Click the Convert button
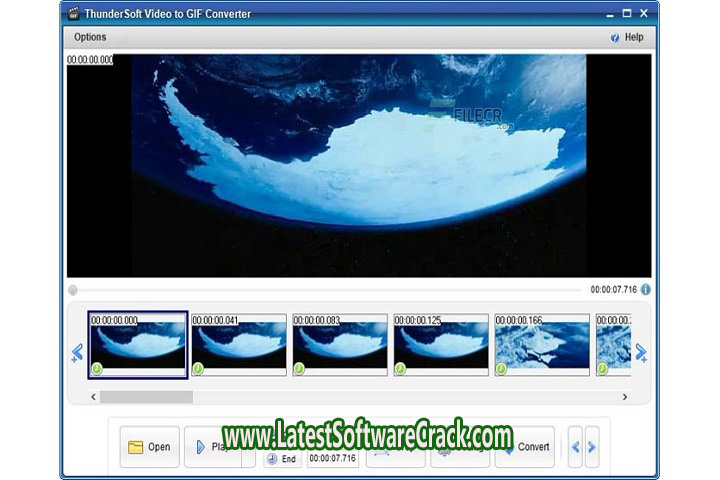The height and width of the screenshot is (480, 720). click(525, 447)
